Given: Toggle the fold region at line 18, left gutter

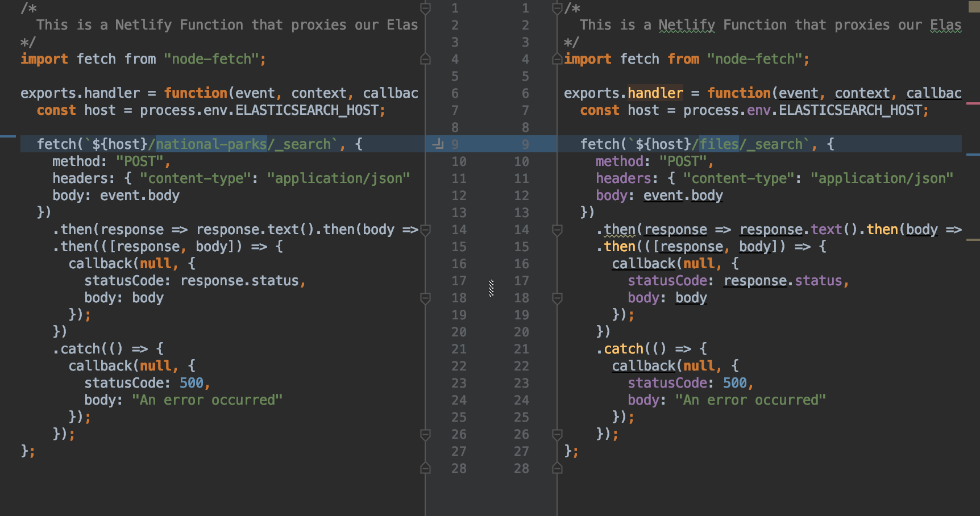Looking at the screenshot, I should (424, 298).
